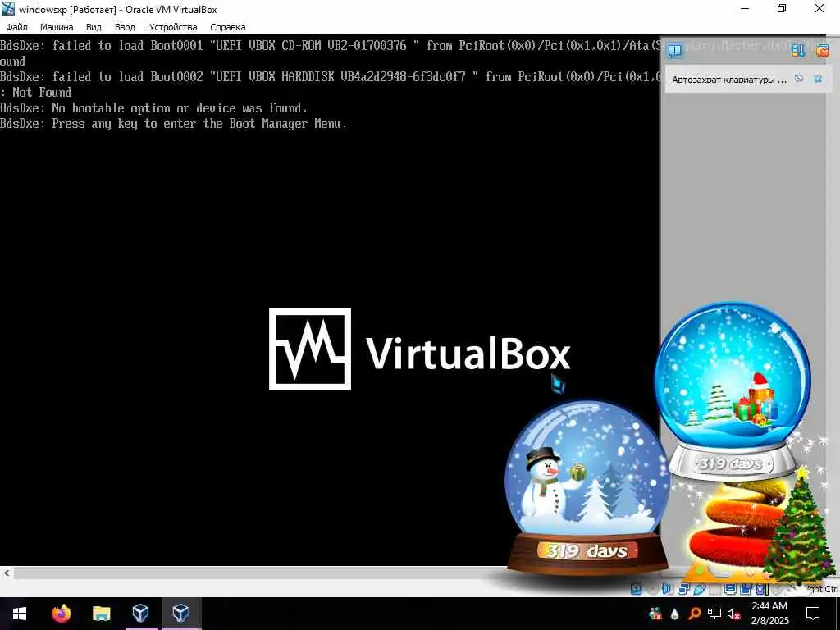Click the muted volume tray icon
Viewport: 840px width, 630px height.
click(733, 614)
